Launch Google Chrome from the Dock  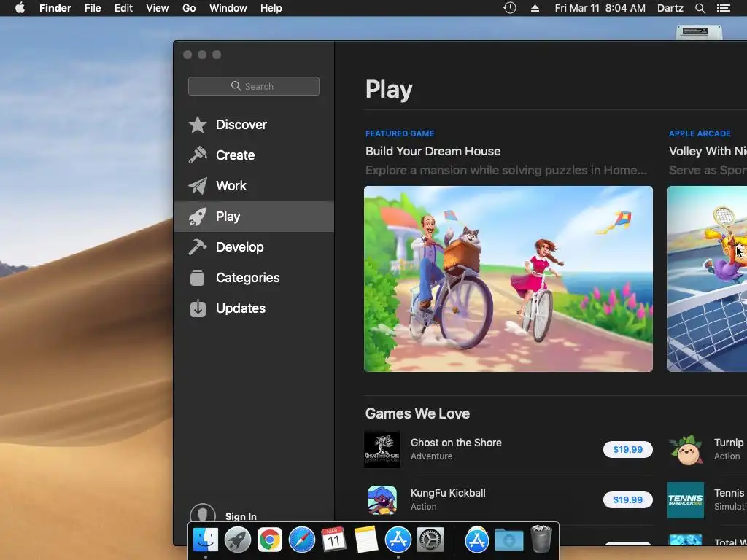coord(270,540)
